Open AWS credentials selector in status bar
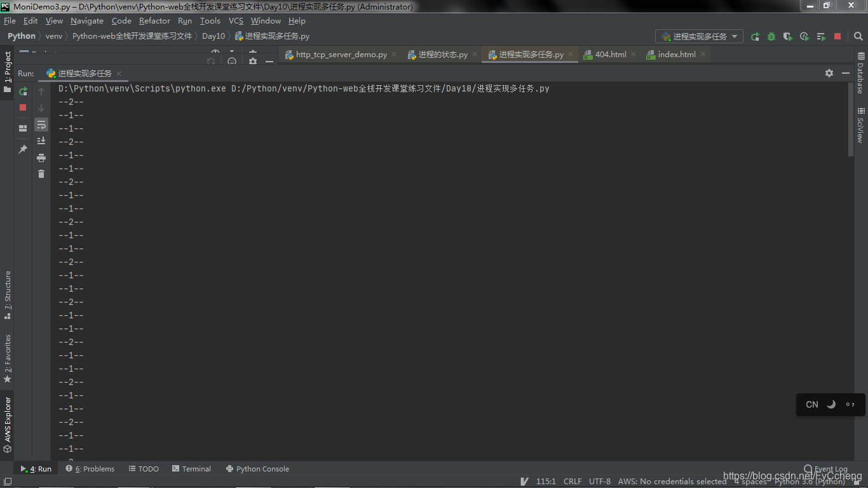 pyautogui.click(x=672, y=482)
